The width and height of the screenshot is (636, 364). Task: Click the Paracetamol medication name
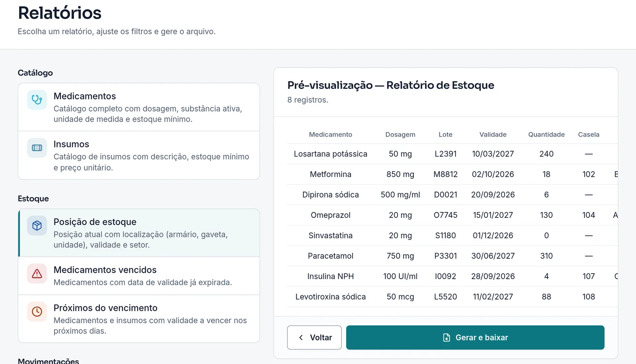click(331, 256)
